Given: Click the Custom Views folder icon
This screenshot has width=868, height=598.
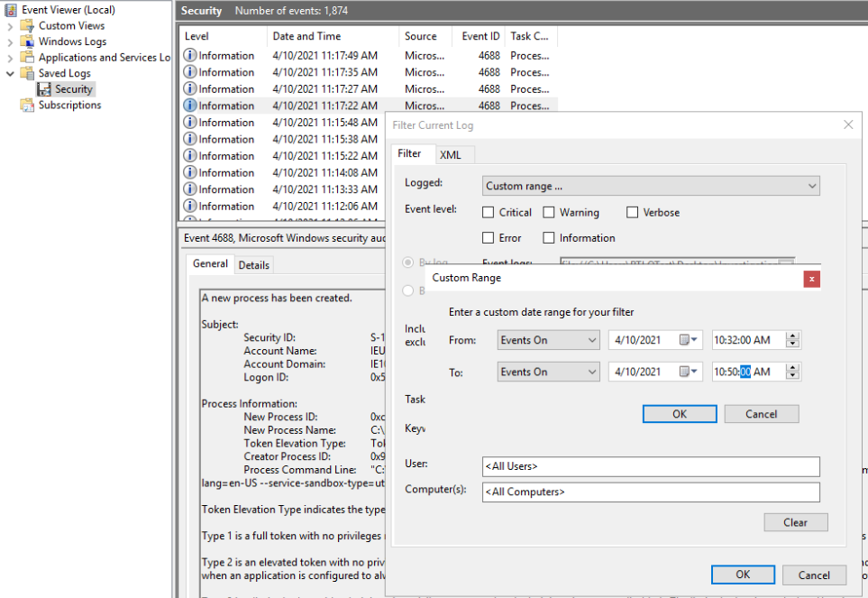Looking at the screenshot, I should click(x=27, y=26).
